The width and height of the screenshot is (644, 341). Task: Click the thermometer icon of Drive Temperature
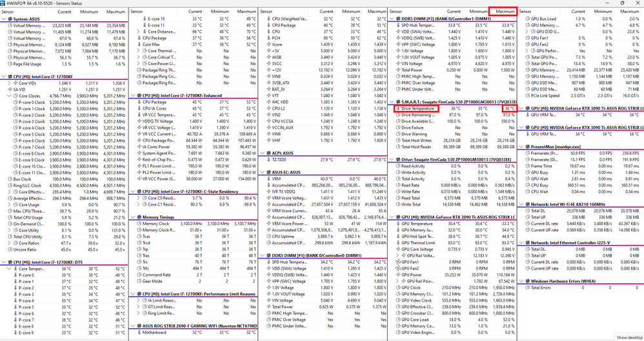397,108
